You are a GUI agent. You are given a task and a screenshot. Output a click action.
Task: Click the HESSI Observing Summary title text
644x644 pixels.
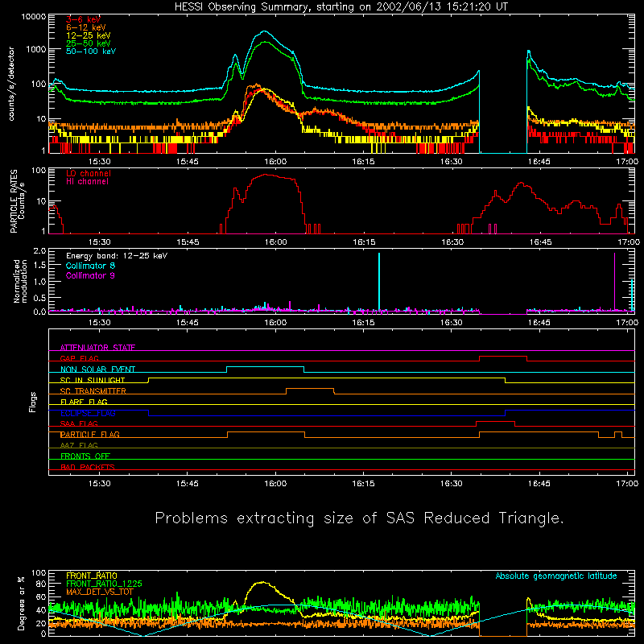[x=341, y=6]
